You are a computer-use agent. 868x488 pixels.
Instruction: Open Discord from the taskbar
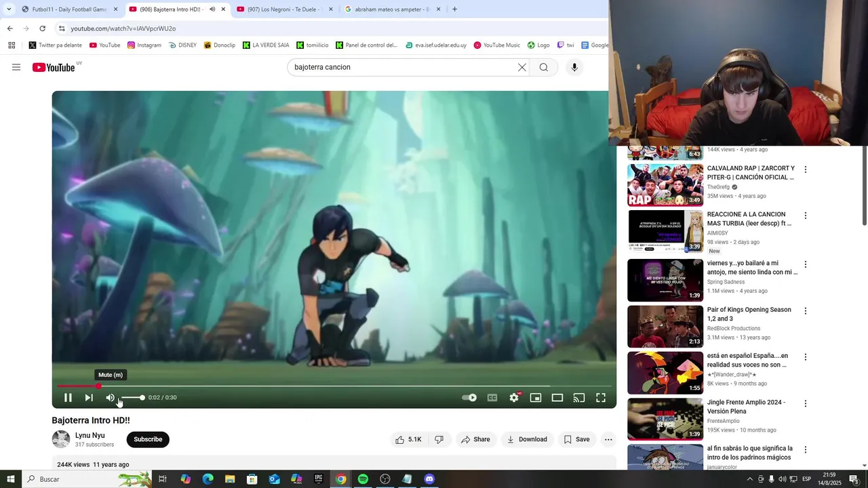coord(429,479)
